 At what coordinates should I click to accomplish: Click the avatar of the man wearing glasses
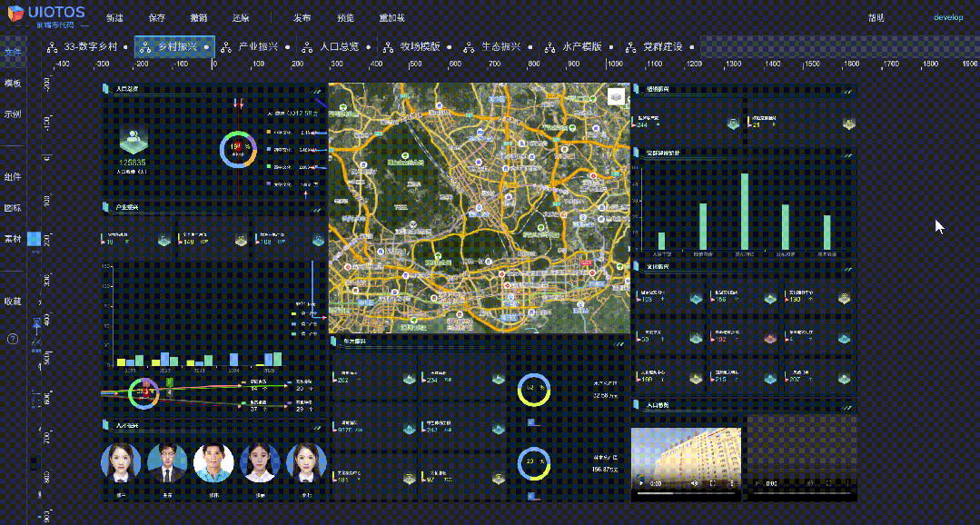[x=167, y=462]
